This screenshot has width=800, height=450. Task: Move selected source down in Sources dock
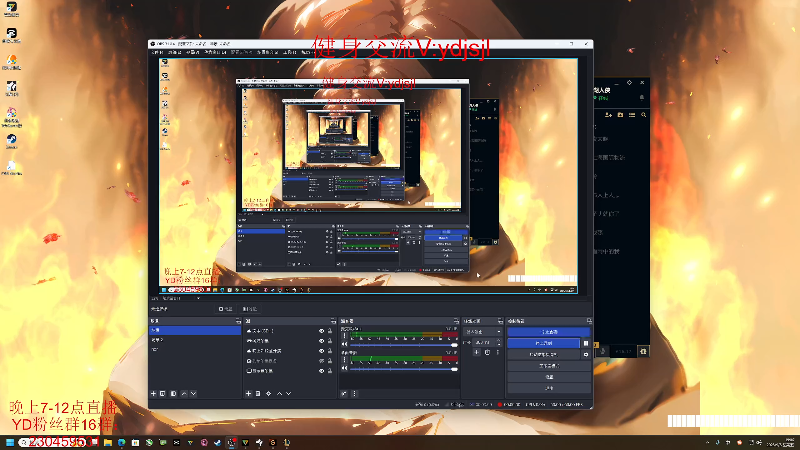289,393
